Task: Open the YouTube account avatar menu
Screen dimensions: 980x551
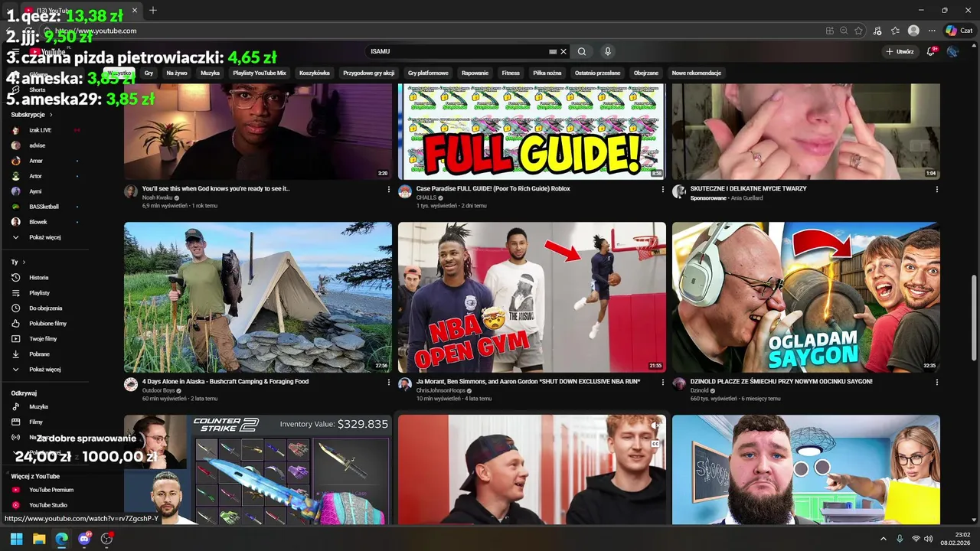Action: coord(952,51)
